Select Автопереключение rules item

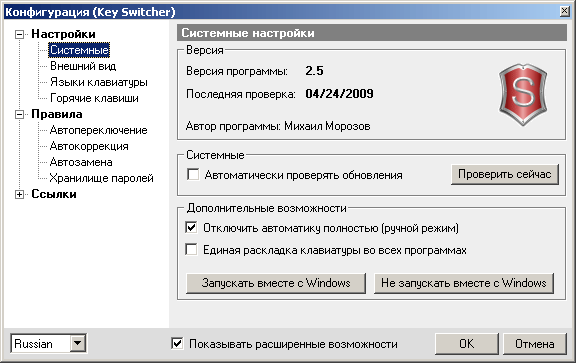pyautogui.click(x=98, y=130)
